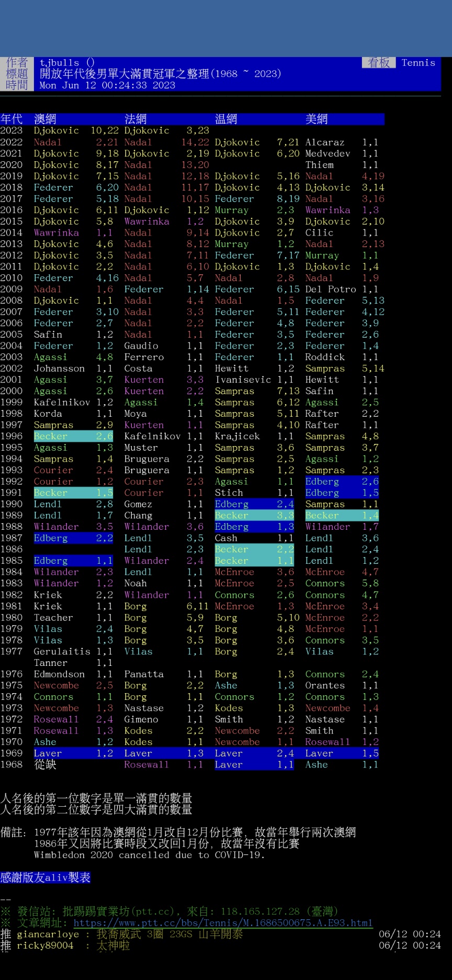Click the 作者 header label

coord(17,63)
